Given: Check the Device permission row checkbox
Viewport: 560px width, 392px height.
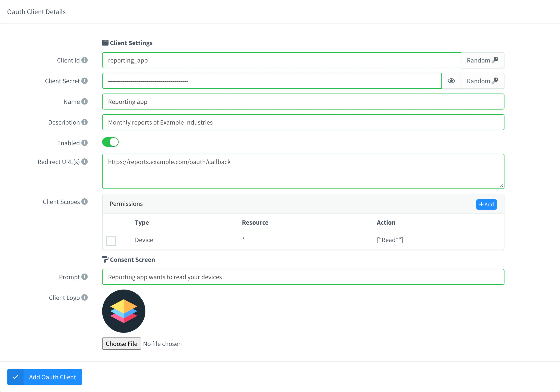Looking at the screenshot, I should [x=111, y=241].
